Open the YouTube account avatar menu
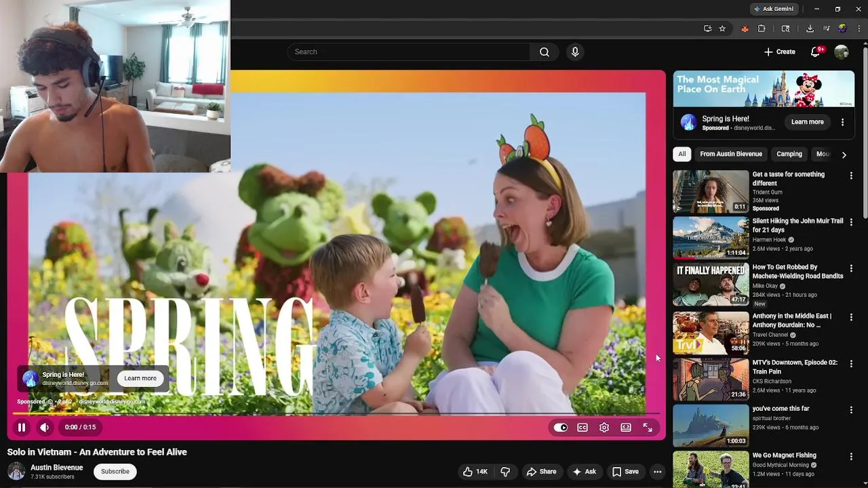The image size is (868, 488). coord(842,52)
